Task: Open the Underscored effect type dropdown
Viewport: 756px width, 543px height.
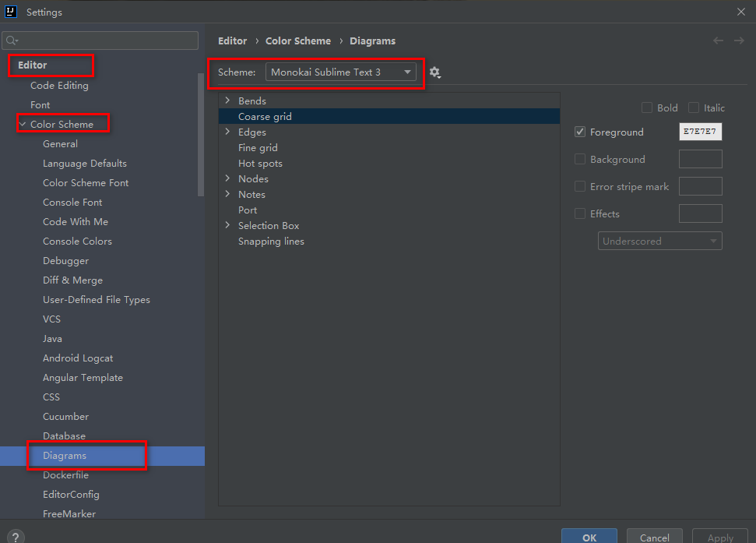Action: click(660, 241)
